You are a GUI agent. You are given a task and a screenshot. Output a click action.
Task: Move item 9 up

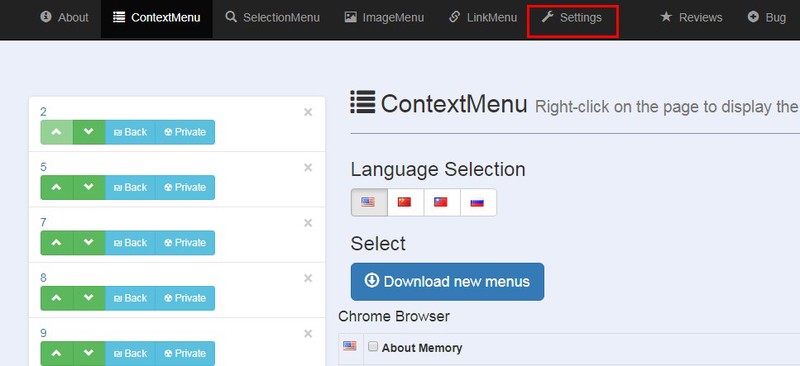57,353
